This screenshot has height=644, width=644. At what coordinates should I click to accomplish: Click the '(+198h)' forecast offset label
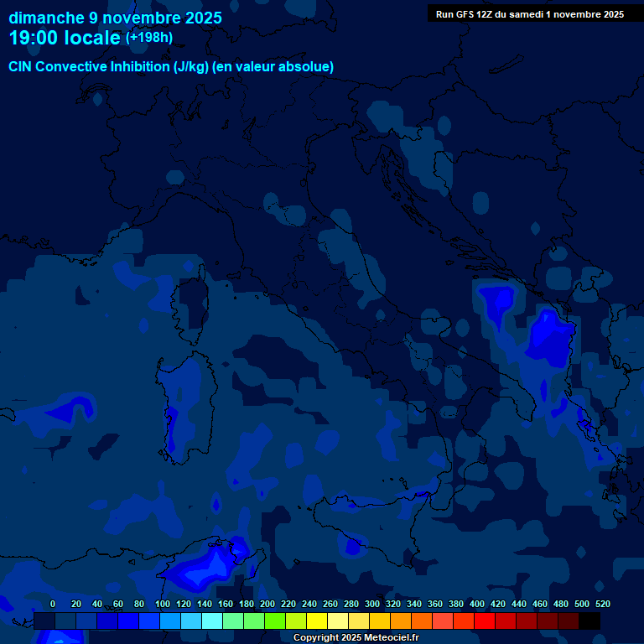[x=148, y=38]
